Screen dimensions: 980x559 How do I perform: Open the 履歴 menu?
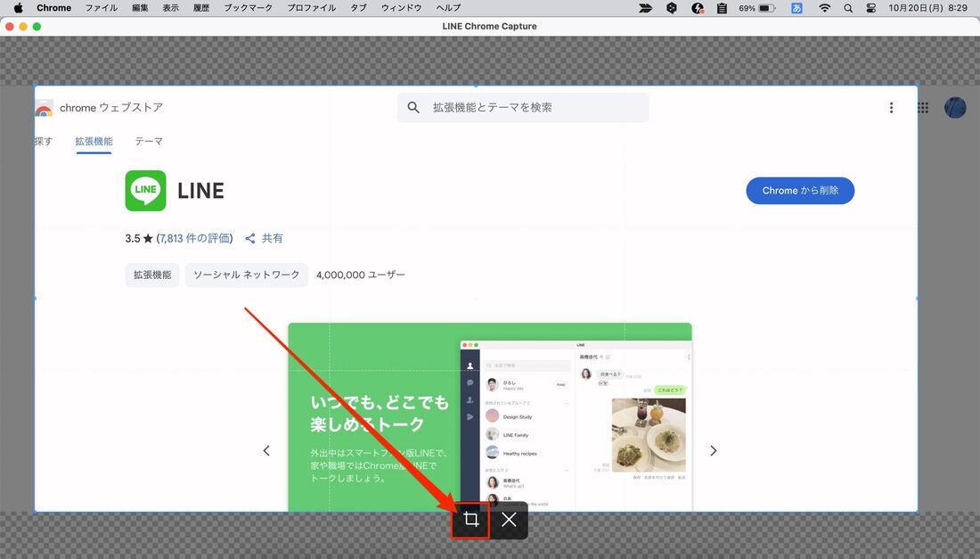coord(200,7)
